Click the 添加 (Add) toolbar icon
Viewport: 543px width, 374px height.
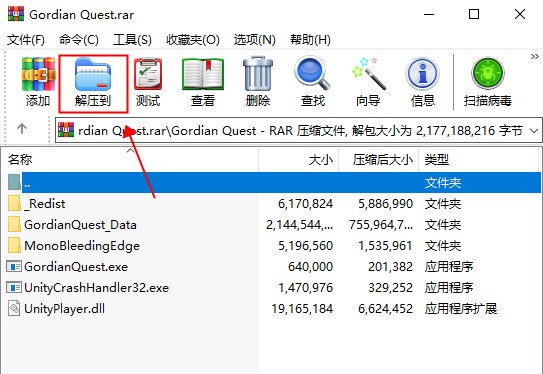coord(38,74)
